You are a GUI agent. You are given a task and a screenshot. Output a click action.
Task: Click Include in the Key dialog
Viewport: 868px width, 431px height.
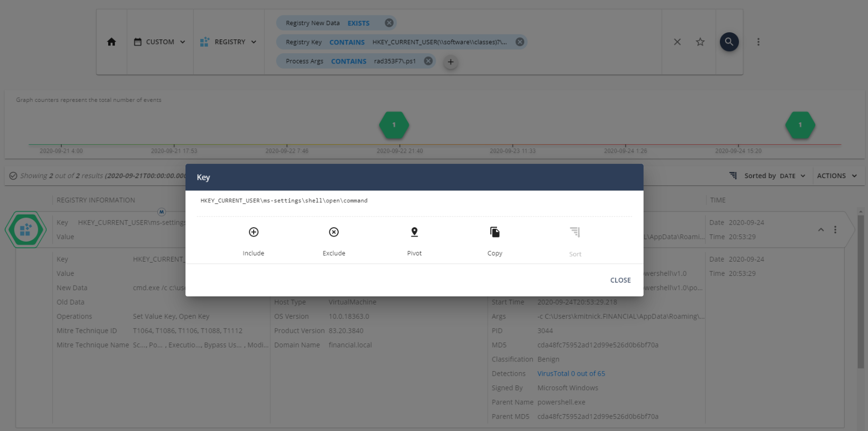pyautogui.click(x=254, y=241)
